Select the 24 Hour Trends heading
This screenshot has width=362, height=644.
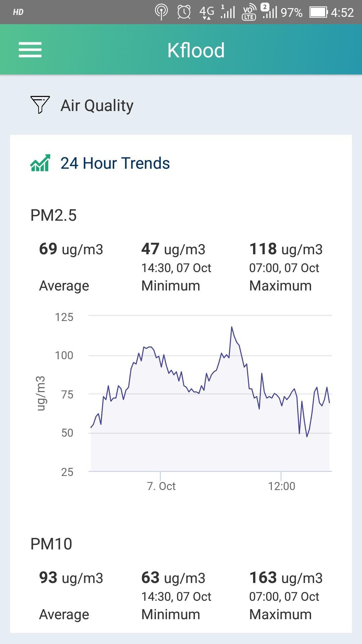[115, 163]
